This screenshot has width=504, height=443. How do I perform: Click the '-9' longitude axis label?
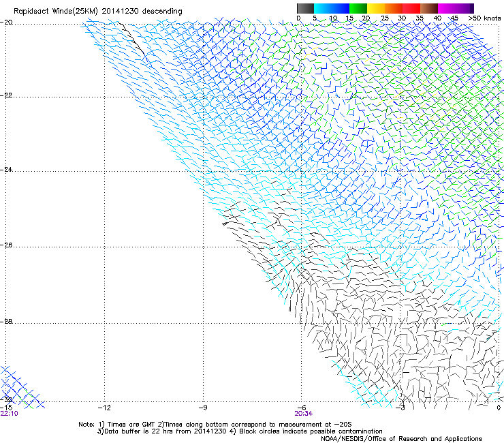[203, 408]
